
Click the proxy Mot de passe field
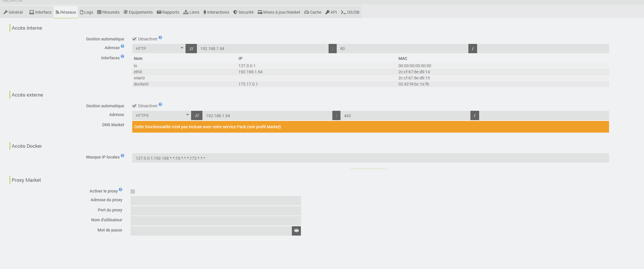click(211, 231)
